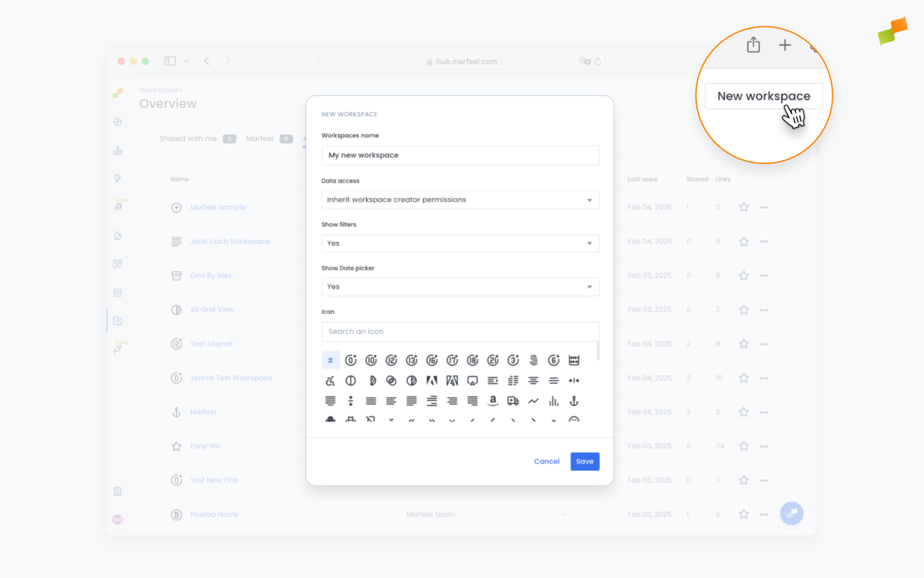This screenshot has height=578, width=924.
Task: Open the Data access permissions dropdown
Action: [460, 200]
